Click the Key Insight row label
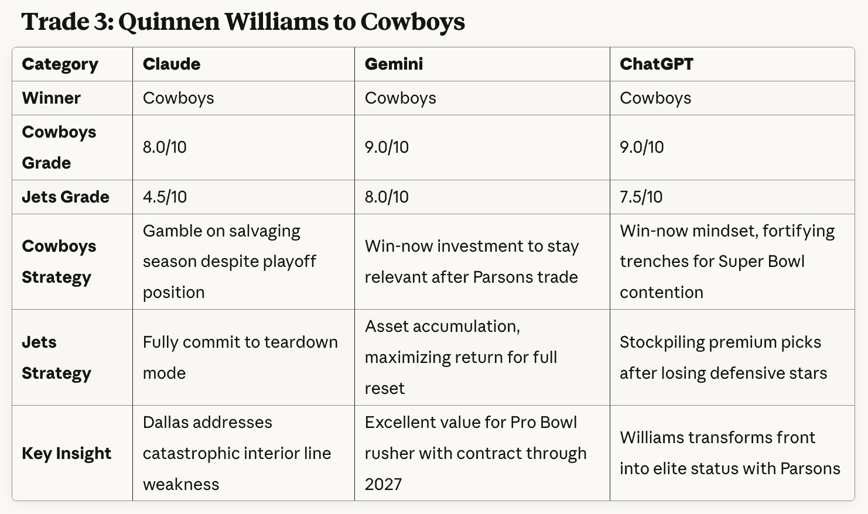Screen dimensions: 868x514 (x=66, y=453)
